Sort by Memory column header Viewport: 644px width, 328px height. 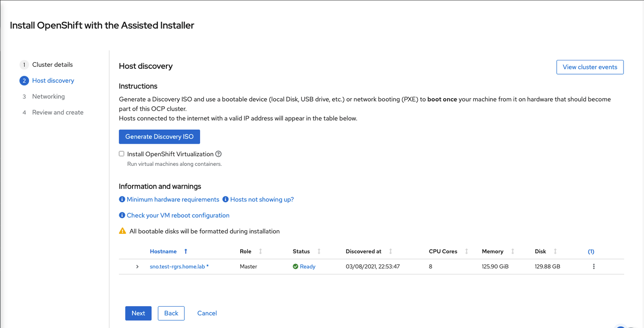pos(493,251)
